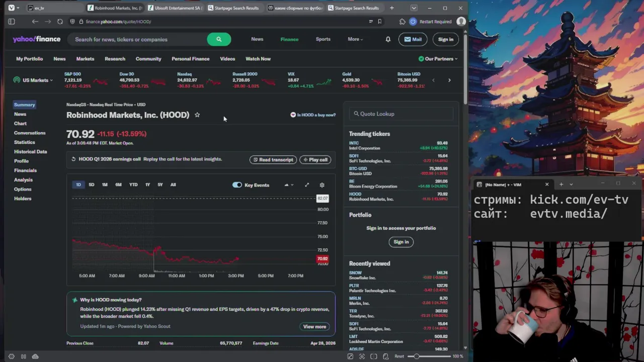Add HOOD to watchlist with star icon

(x=197, y=115)
